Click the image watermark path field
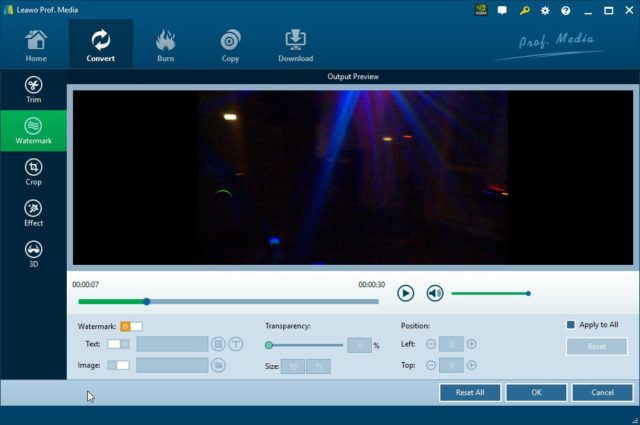640x425 pixels. [x=172, y=365]
